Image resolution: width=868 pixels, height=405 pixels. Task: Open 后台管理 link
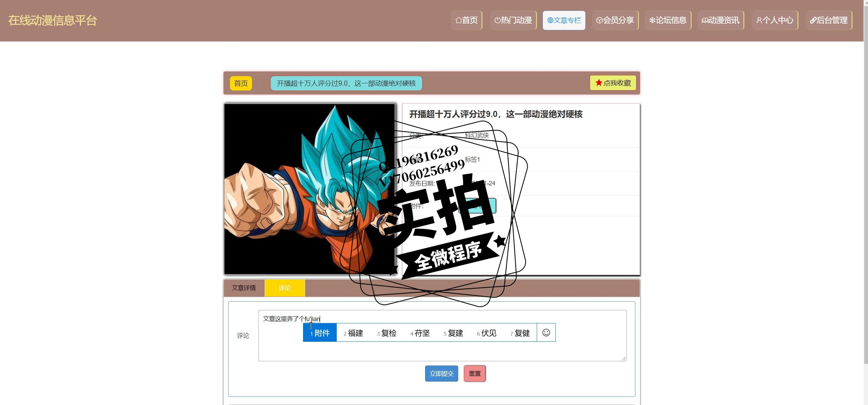[x=829, y=20]
